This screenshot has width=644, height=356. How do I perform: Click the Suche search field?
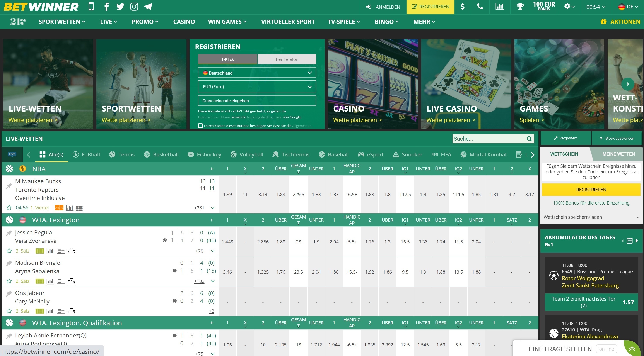(x=487, y=138)
